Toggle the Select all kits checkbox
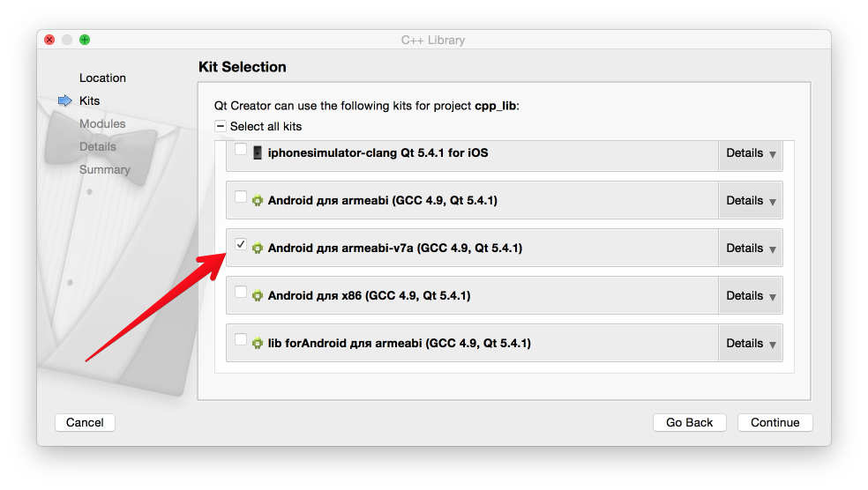The image size is (868, 490). pos(221,126)
